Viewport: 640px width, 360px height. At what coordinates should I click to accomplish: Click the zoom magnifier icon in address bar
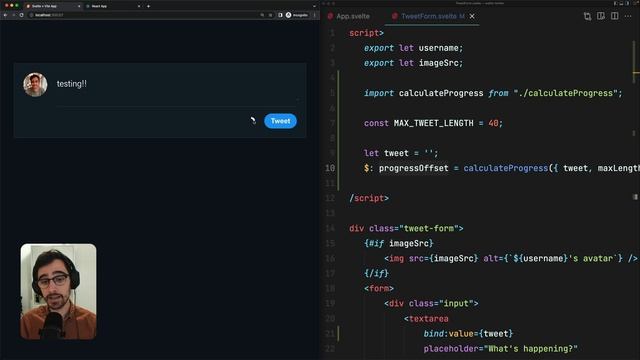262,15
